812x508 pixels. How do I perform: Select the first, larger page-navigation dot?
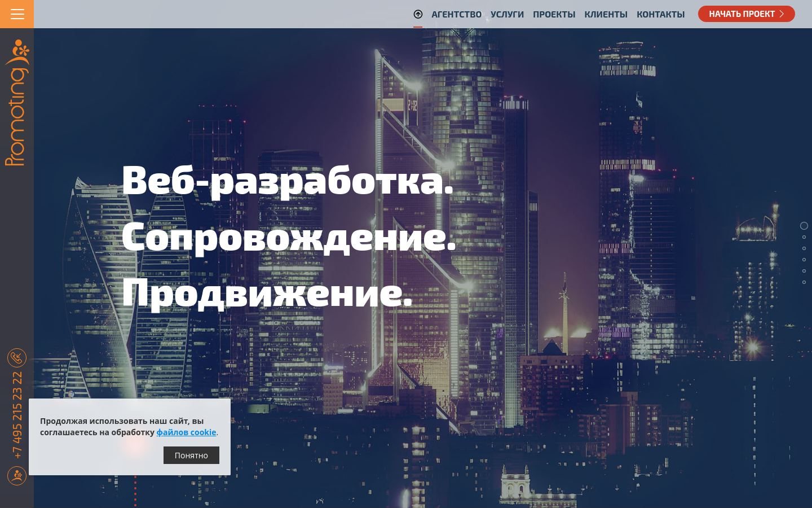804,226
